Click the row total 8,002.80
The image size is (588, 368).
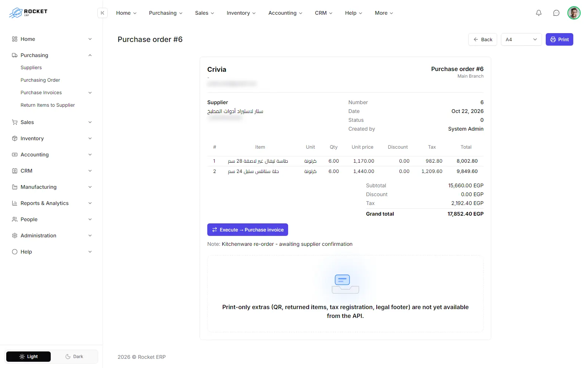[467, 161]
